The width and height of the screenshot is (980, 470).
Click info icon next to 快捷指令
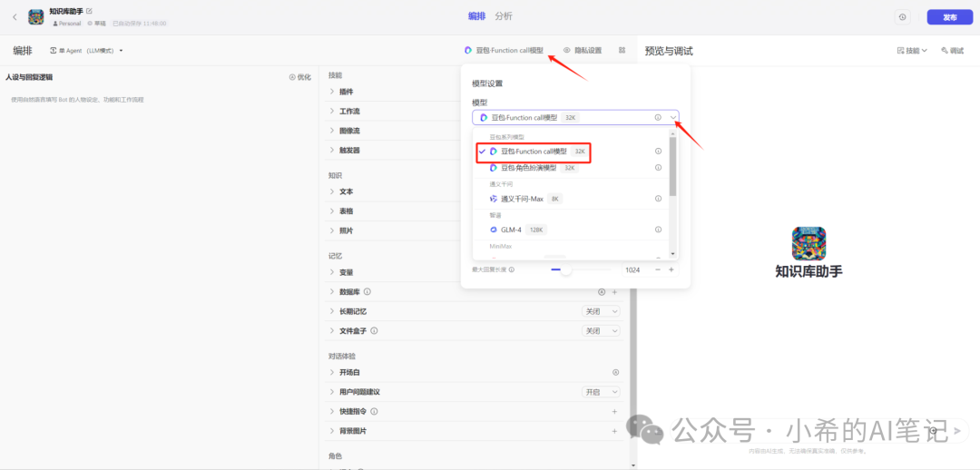(375, 412)
